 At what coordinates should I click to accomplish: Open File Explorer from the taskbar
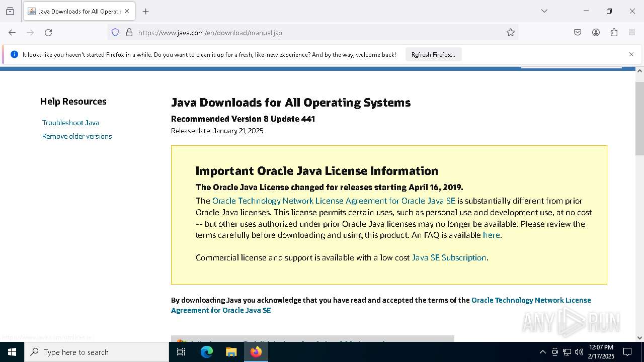(231, 352)
